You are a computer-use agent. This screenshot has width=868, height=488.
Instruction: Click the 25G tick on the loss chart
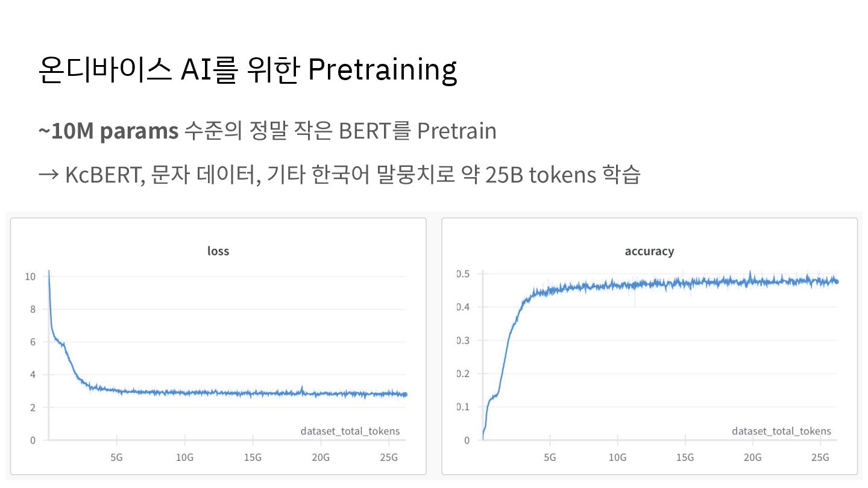389,457
